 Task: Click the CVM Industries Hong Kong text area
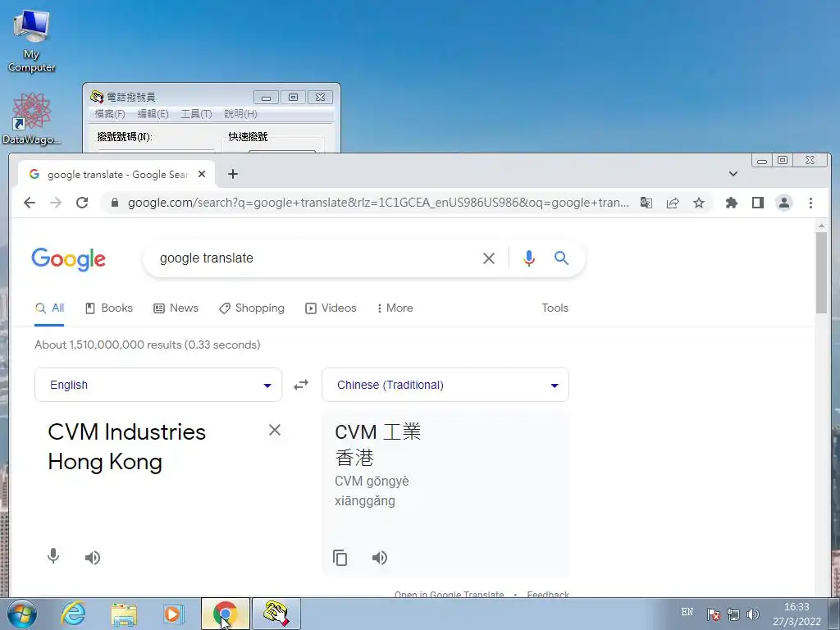coord(126,447)
